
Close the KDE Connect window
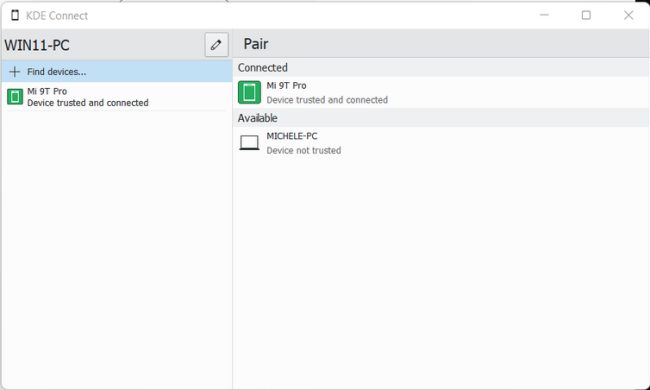[628, 15]
